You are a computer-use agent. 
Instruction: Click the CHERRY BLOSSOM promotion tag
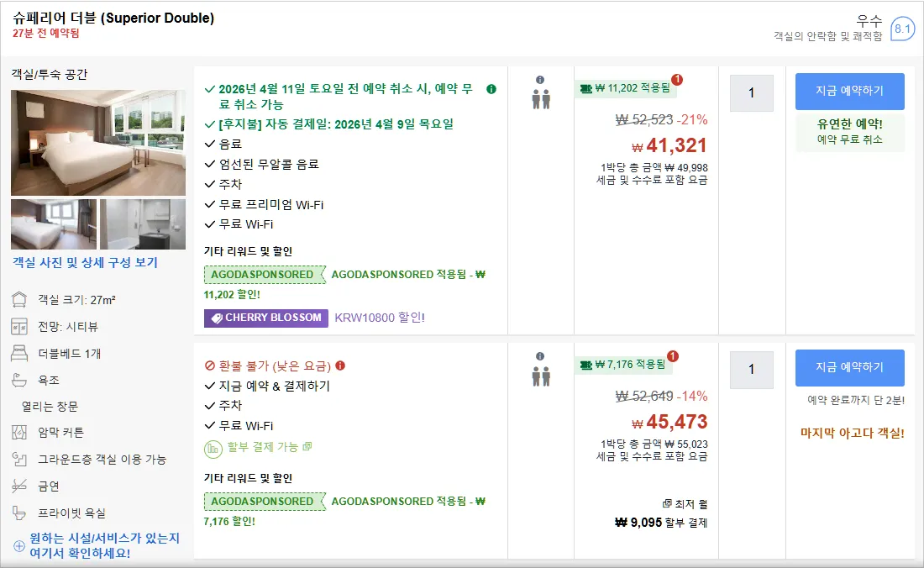coord(266,318)
